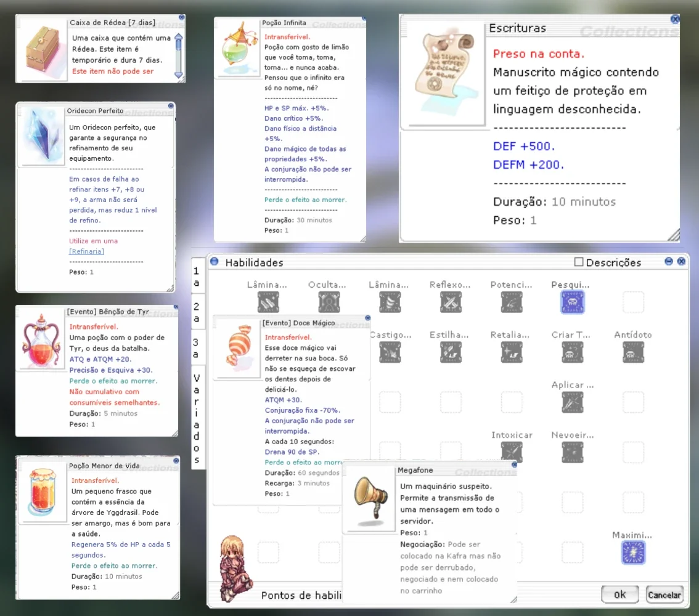
Task: Click the Retalia skill icon
Action: click(512, 353)
